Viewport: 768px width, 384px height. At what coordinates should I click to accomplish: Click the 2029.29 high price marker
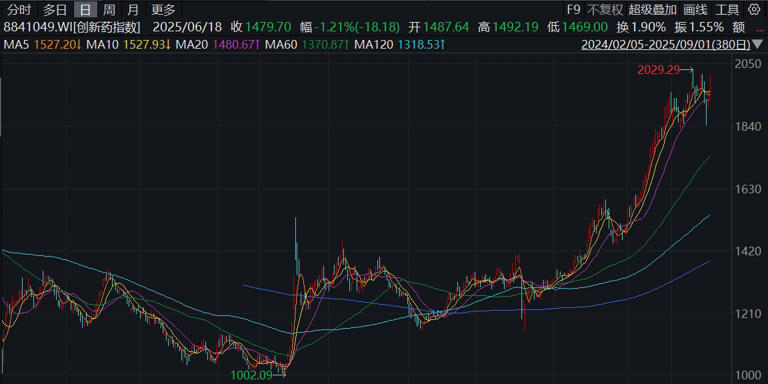click(659, 70)
